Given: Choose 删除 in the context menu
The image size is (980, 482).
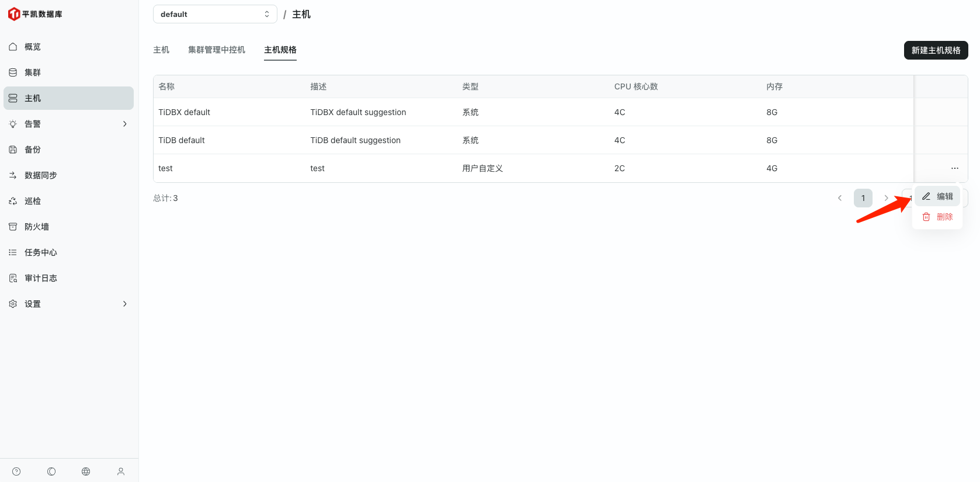Looking at the screenshot, I should [x=937, y=217].
